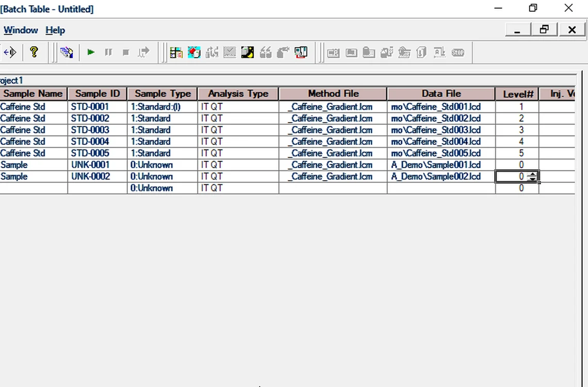Open the Help menu
588x387 pixels.
click(x=55, y=30)
